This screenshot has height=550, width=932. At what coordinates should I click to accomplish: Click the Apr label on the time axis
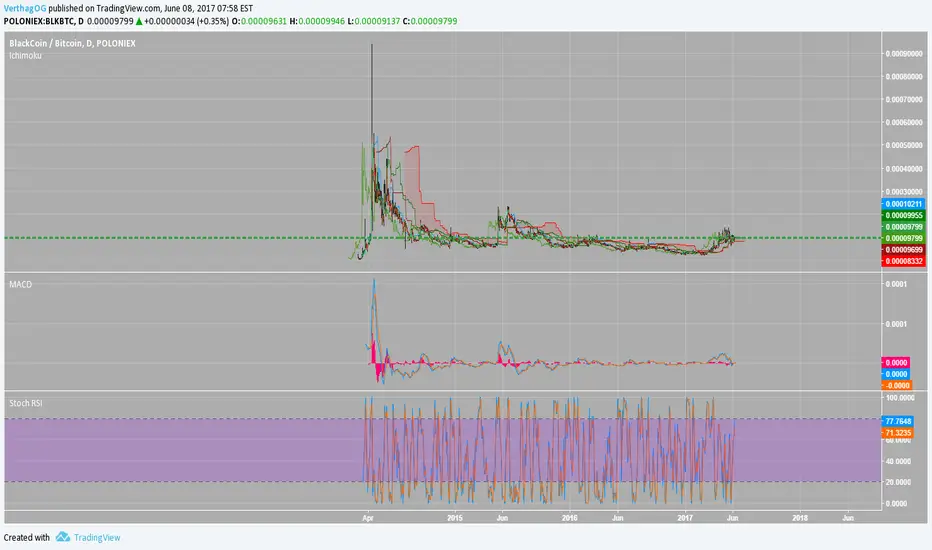pos(368,518)
